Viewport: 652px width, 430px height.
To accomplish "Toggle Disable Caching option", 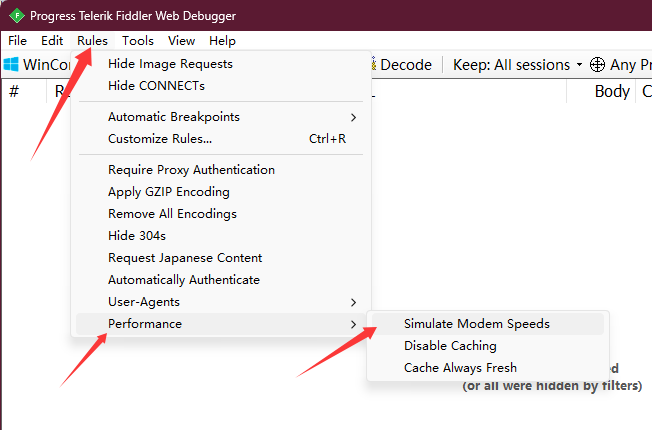I will pyautogui.click(x=487, y=346).
